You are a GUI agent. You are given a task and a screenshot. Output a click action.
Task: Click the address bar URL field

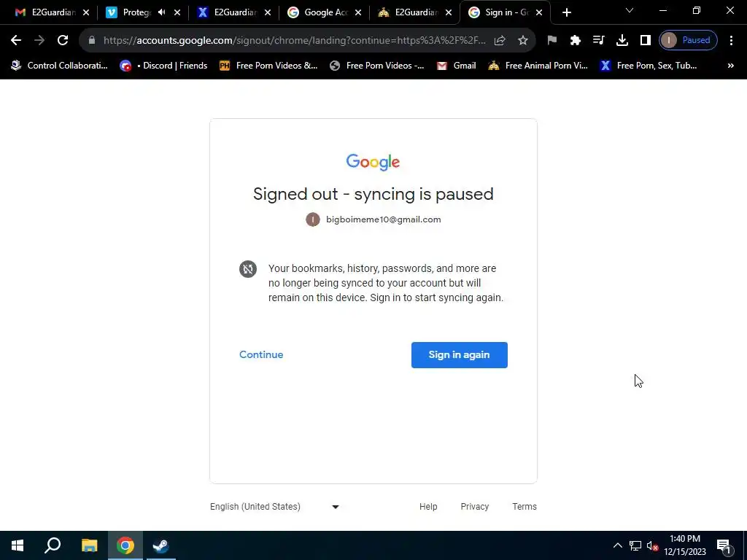295,41
